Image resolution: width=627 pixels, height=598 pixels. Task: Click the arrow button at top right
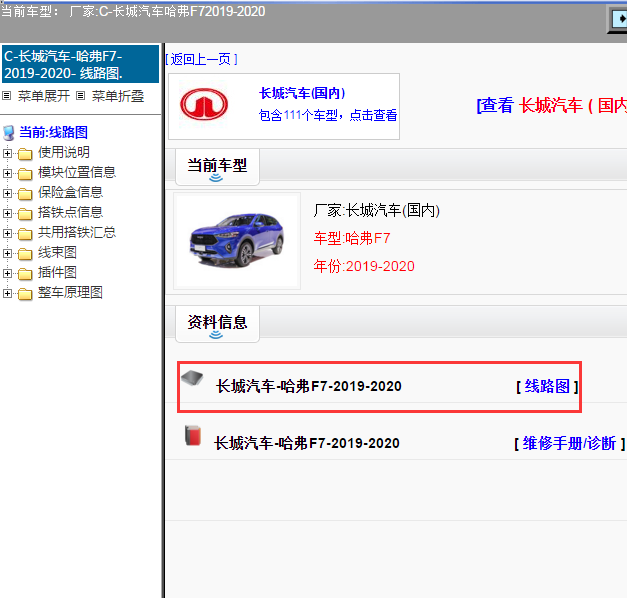[x=619, y=19]
